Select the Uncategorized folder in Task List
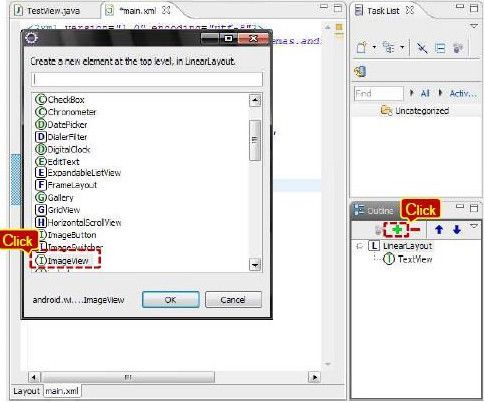The width and height of the screenshot is (484, 402). (x=415, y=111)
